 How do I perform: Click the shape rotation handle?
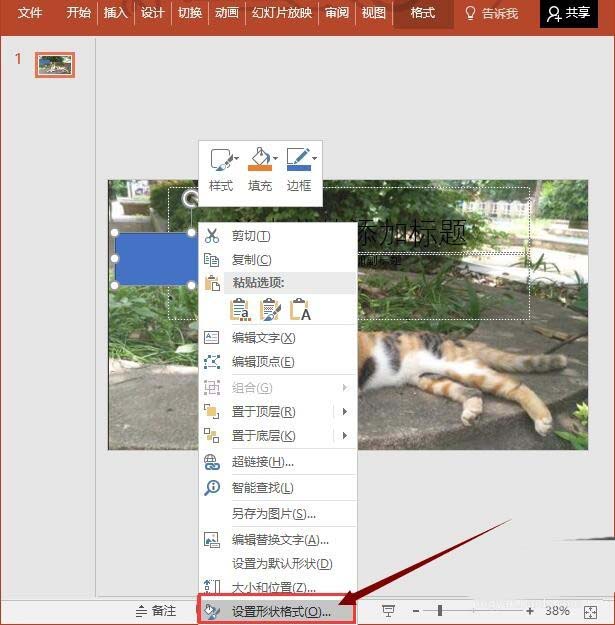pos(191,199)
